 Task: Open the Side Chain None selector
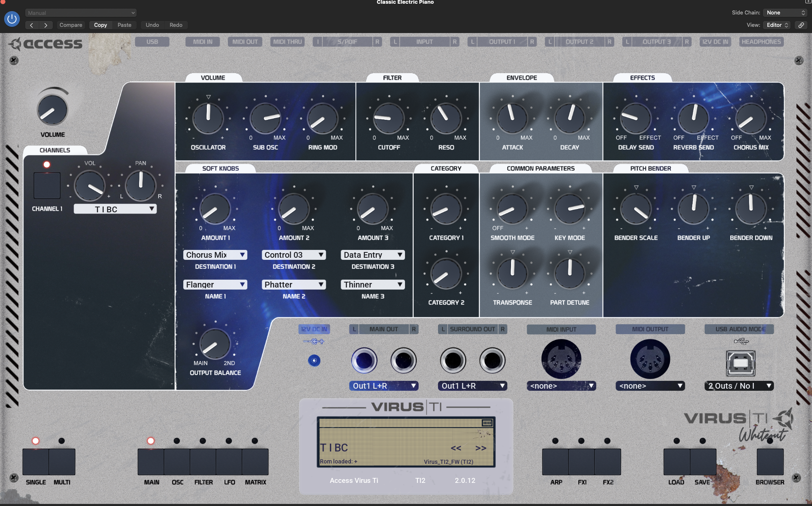click(786, 13)
